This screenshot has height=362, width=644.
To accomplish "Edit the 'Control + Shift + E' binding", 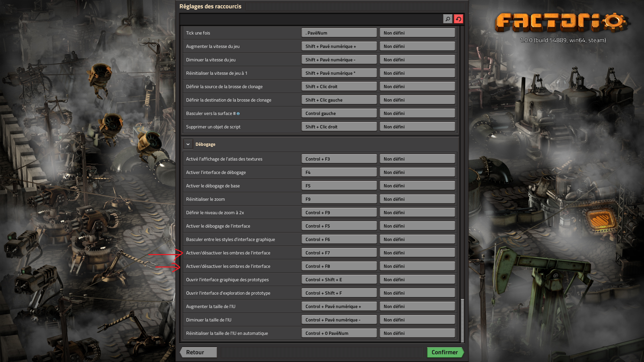I will [339, 280].
